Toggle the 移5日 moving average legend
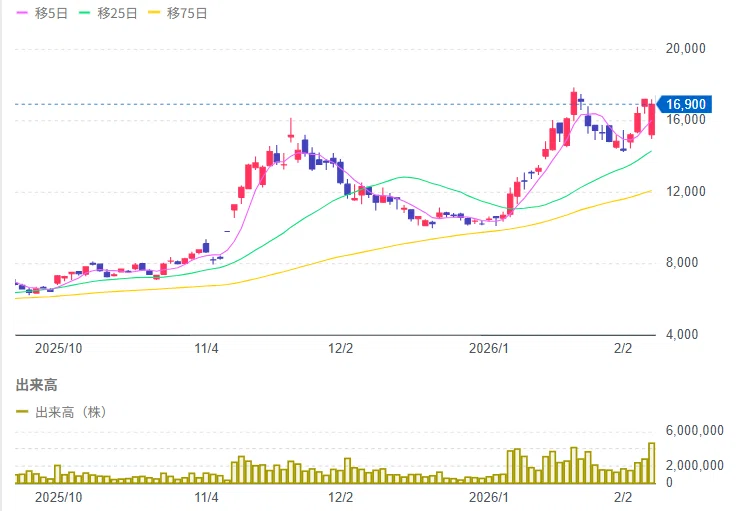This screenshot has height=511, width=742. coord(42,13)
